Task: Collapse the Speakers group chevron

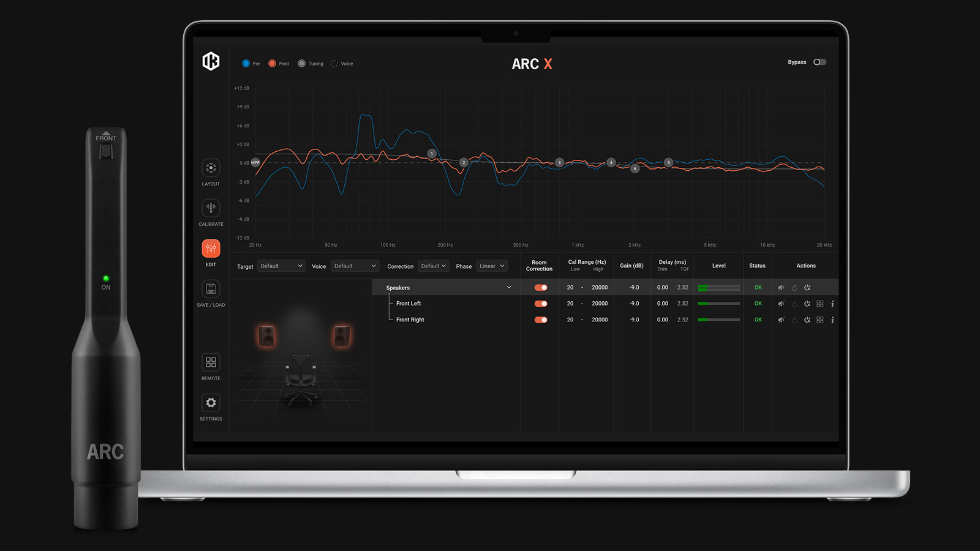Action: point(508,288)
